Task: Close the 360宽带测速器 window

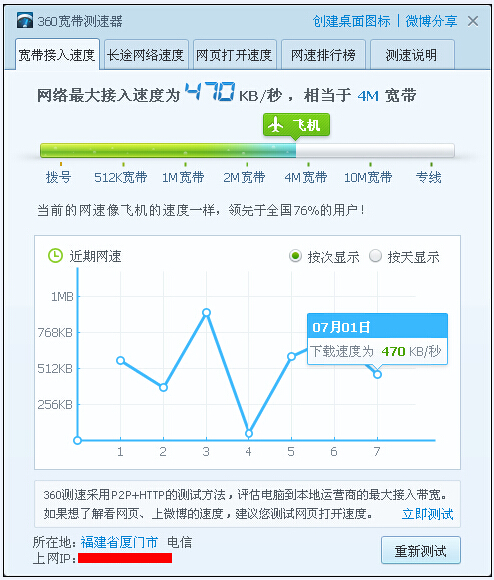Action: click(x=473, y=21)
